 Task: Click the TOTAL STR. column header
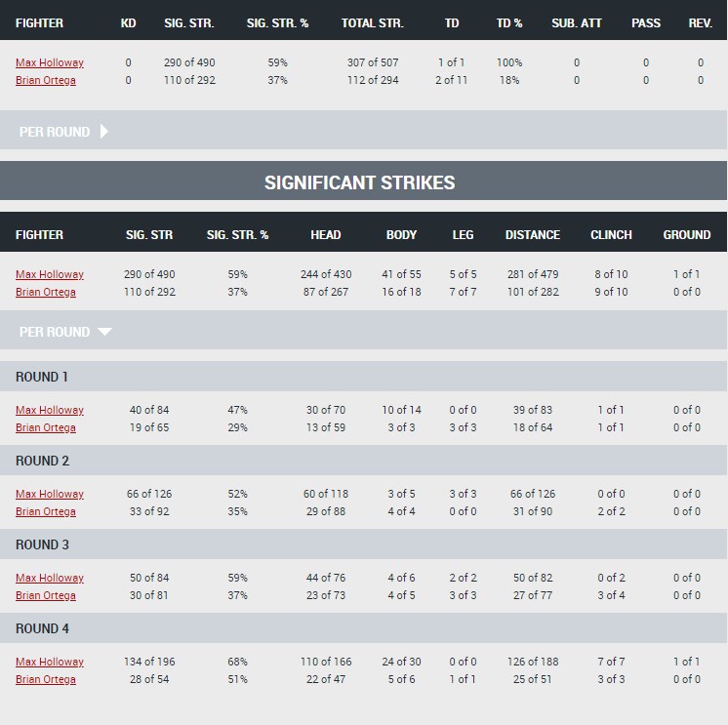[x=373, y=23]
